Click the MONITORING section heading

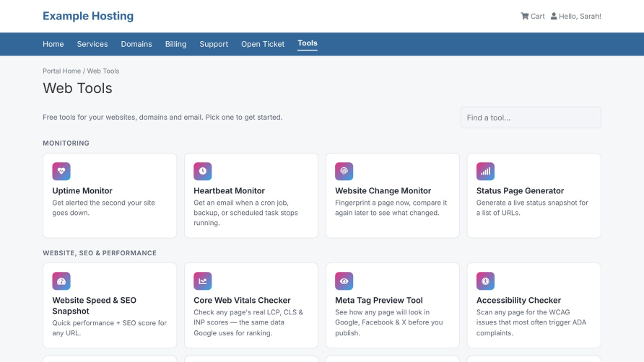(x=66, y=144)
